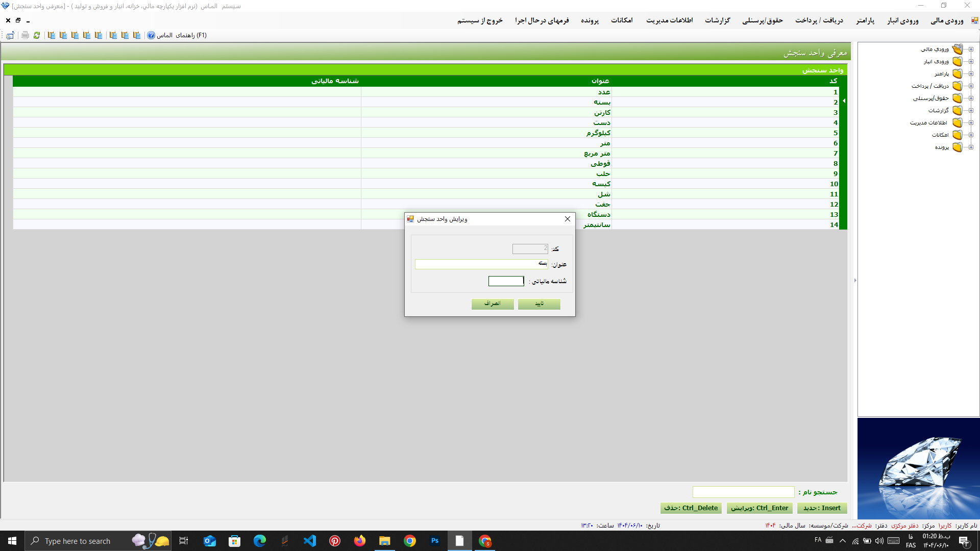Open Almas help (F1) icon
Screen dimensions: 980x551
pos(151,35)
